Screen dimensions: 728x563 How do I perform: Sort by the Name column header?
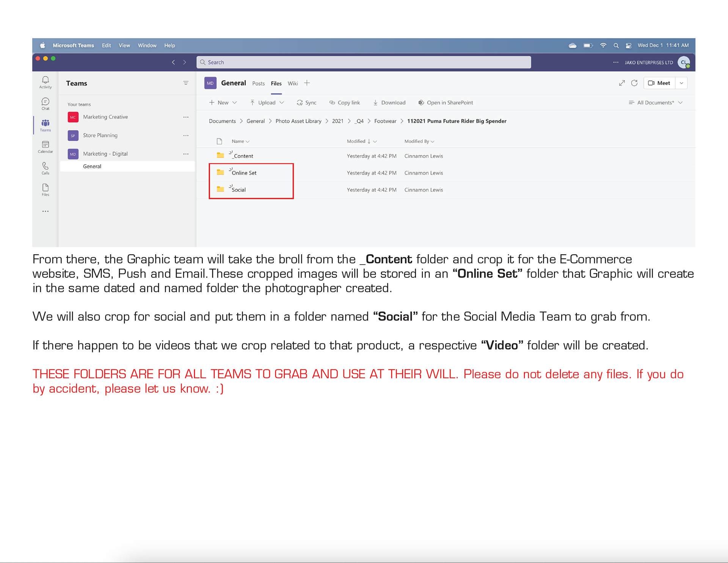click(x=240, y=141)
